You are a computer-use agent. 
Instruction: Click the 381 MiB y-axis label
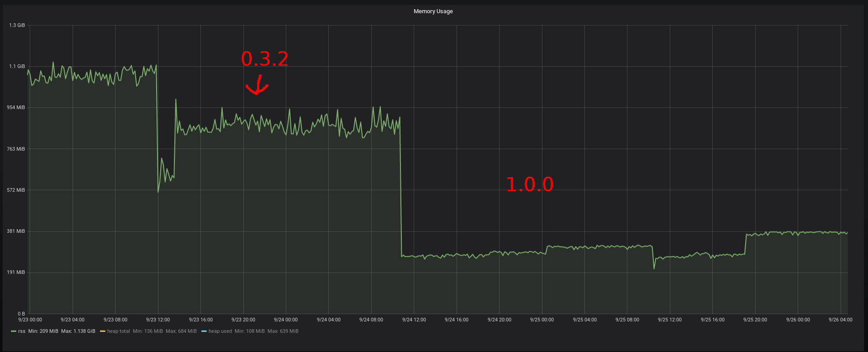pos(16,231)
